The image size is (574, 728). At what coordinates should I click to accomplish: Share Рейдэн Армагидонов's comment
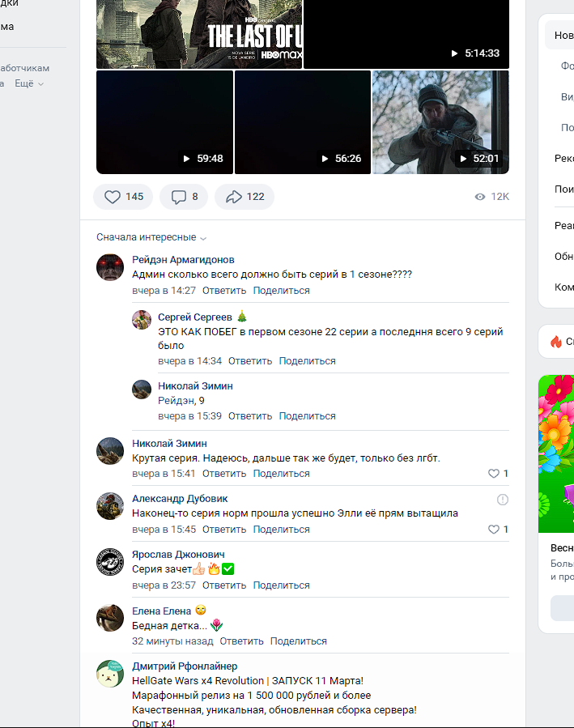pyautogui.click(x=281, y=291)
